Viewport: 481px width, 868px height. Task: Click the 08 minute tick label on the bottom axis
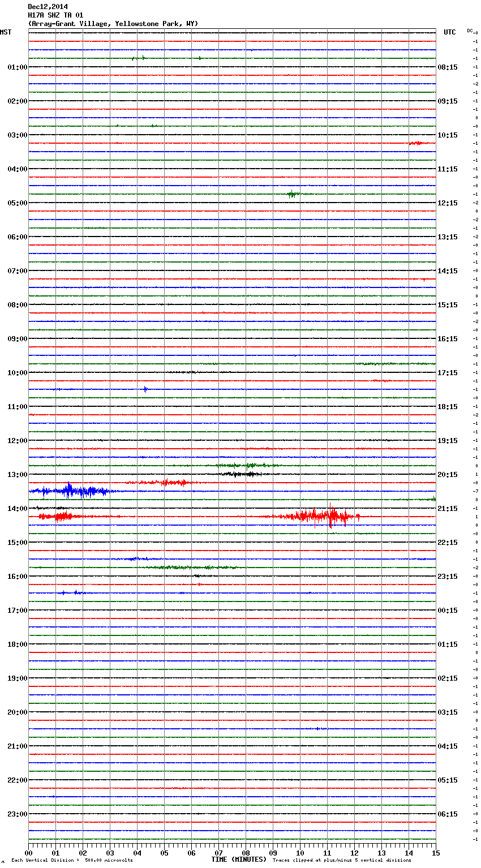[x=246, y=853]
